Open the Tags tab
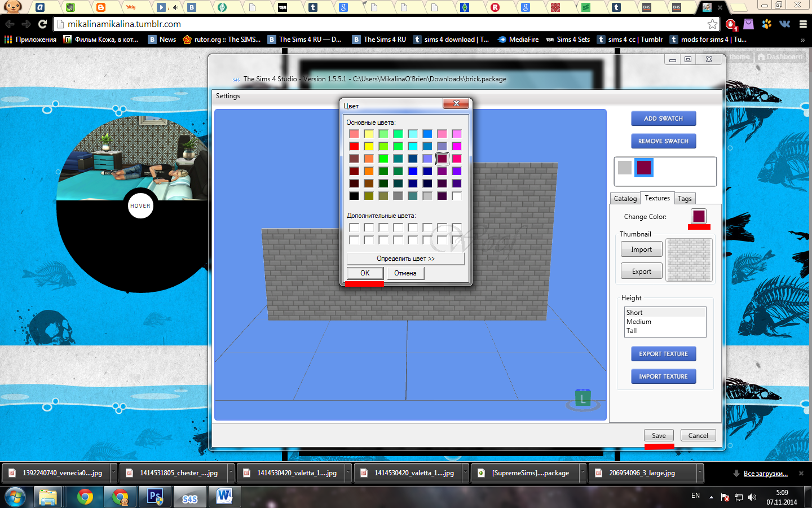The image size is (812, 508). click(685, 199)
